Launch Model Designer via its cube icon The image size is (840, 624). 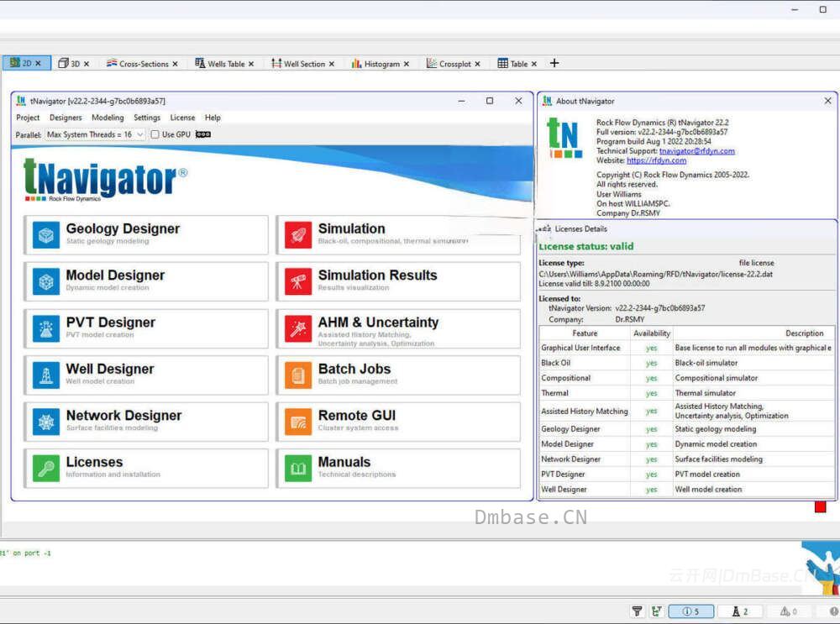tap(46, 281)
